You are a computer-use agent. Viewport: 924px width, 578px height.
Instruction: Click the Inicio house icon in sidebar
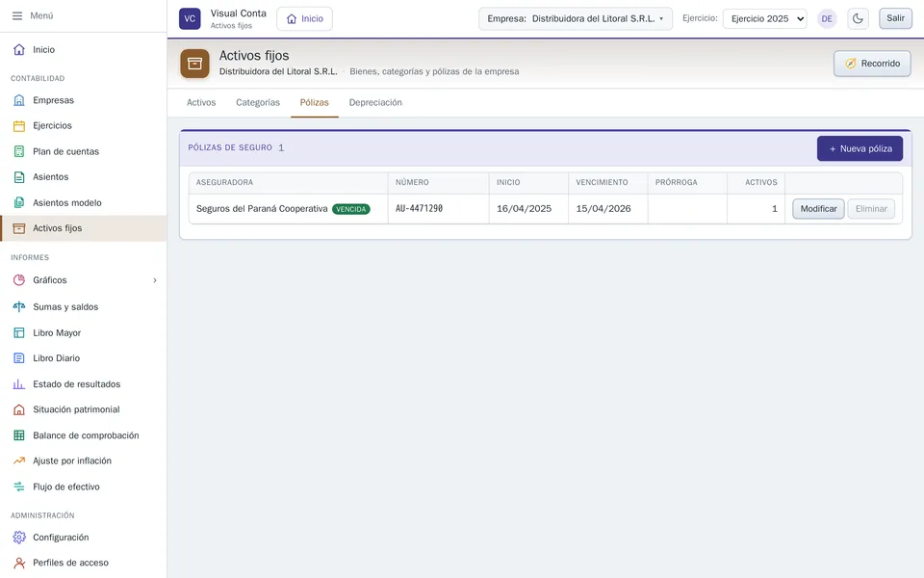(x=19, y=49)
